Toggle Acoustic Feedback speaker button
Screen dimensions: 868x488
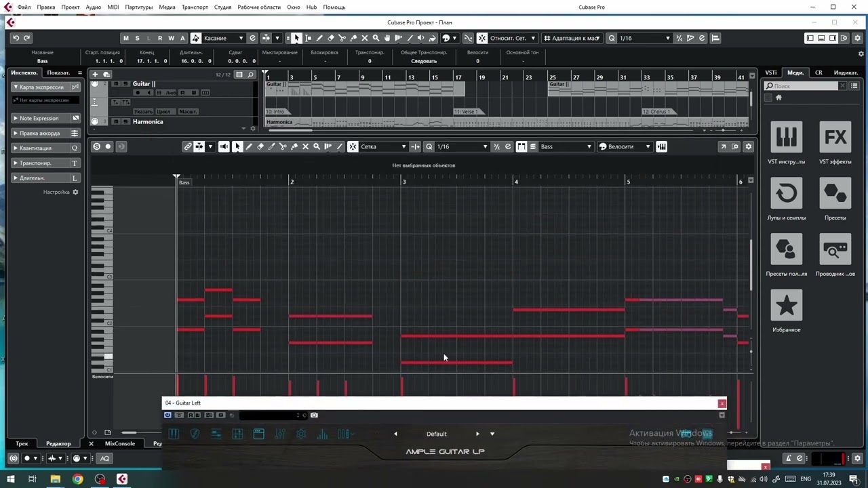[x=224, y=146]
